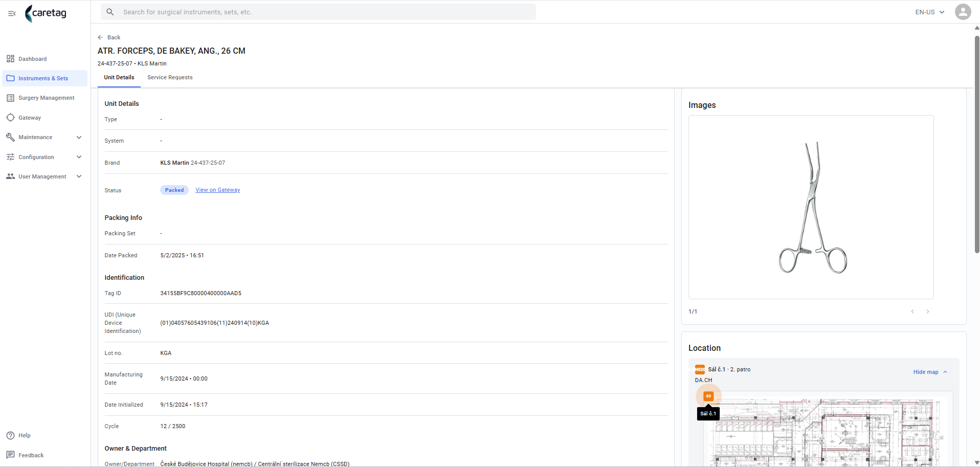Click the forceps image thumbnail
This screenshot has width=980, height=467.
[x=811, y=207]
